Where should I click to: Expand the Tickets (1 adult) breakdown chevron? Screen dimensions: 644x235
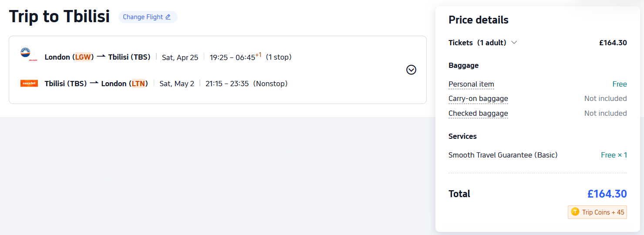pos(514,43)
